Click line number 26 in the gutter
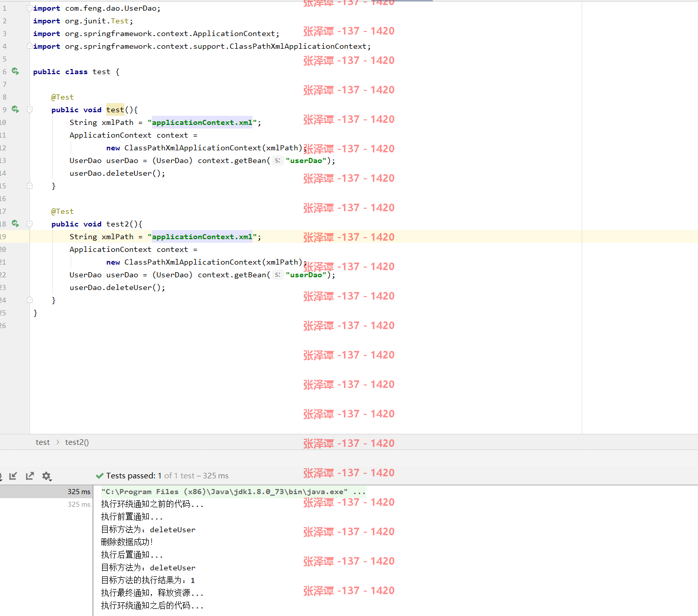698x616 pixels. (3, 326)
